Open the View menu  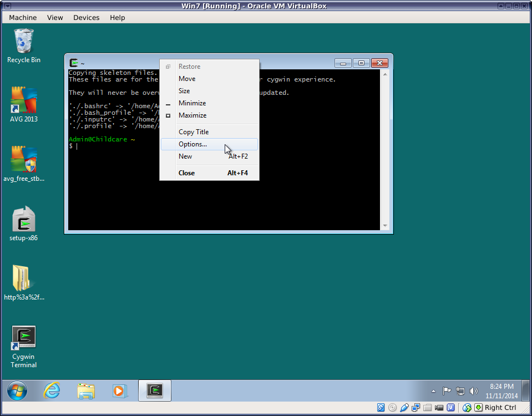[x=55, y=18]
